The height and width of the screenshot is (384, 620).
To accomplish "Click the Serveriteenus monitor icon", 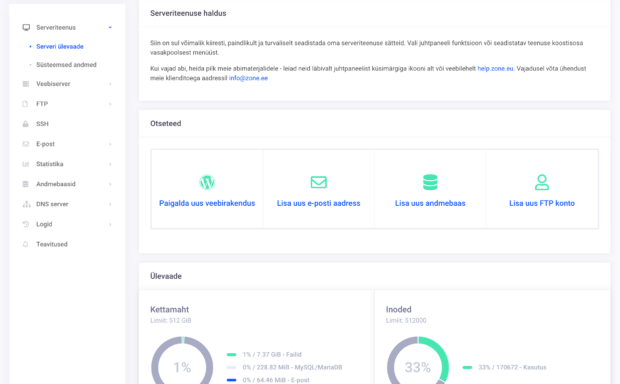I will 26,27.
